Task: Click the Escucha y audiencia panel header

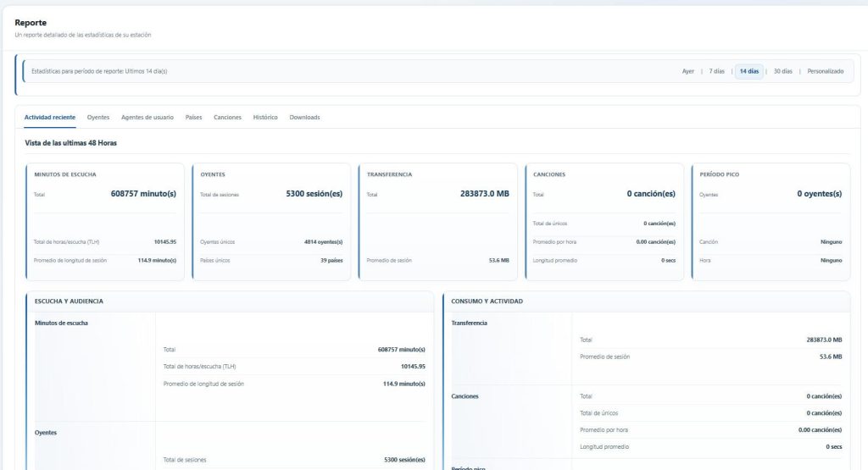Action: click(230, 301)
